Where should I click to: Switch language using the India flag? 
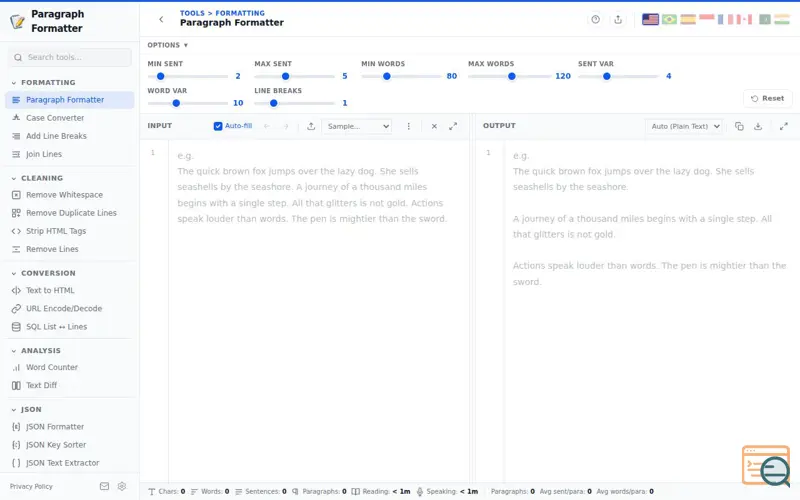click(x=782, y=19)
